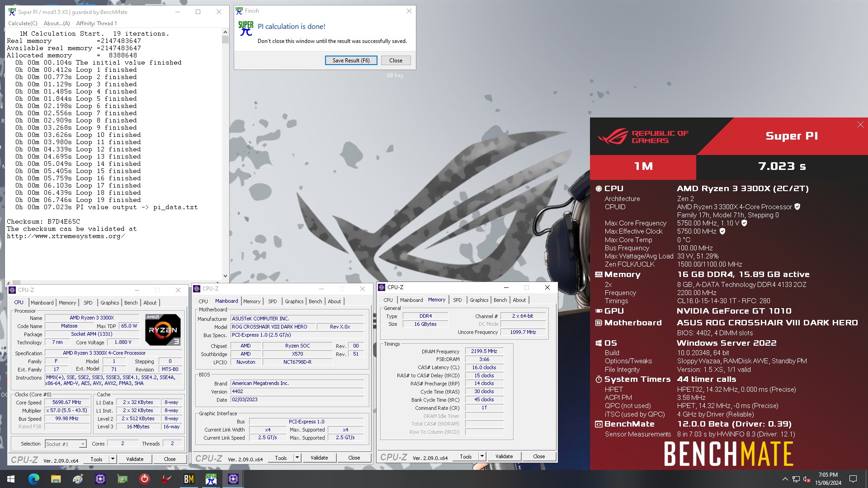
Task: Click the Checksum: B7D4E65C line
Action: 43,222
